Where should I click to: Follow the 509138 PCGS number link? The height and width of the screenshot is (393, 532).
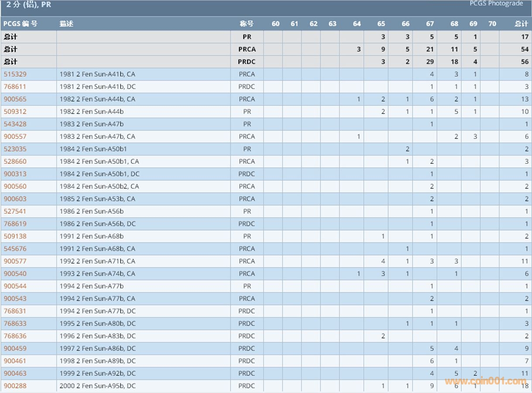click(15, 236)
